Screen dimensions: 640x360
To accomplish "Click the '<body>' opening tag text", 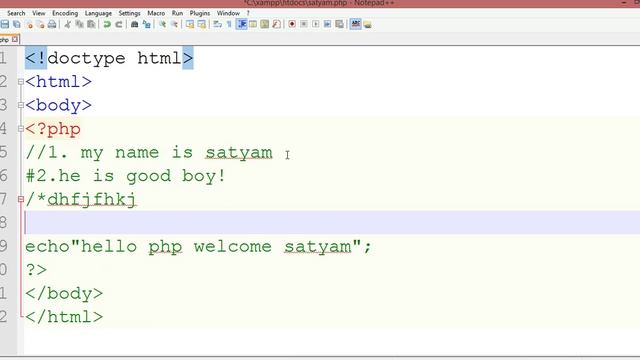I will coord(58,105).
